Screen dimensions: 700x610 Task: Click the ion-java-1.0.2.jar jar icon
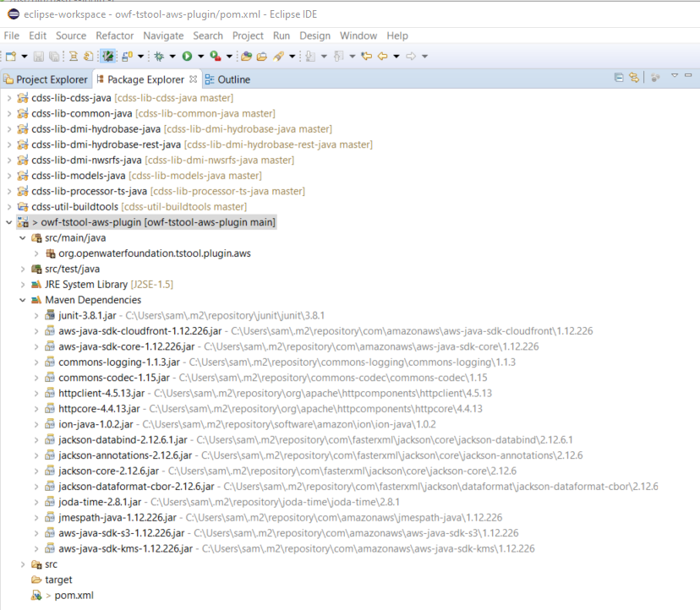coord(50,424)
